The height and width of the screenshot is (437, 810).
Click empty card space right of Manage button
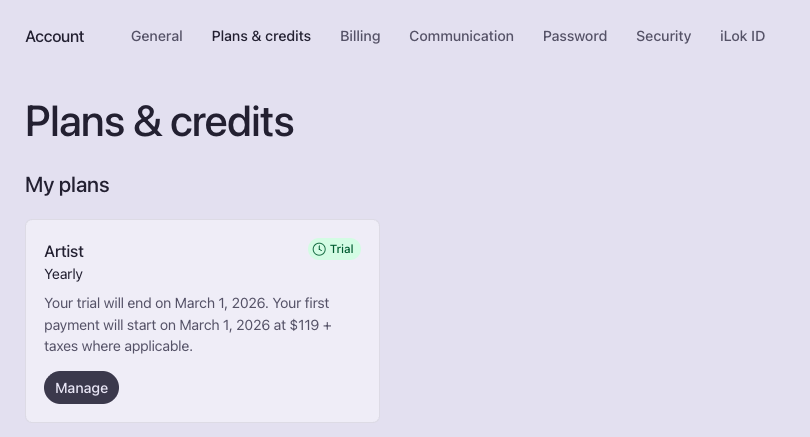(x=250, y=388)
